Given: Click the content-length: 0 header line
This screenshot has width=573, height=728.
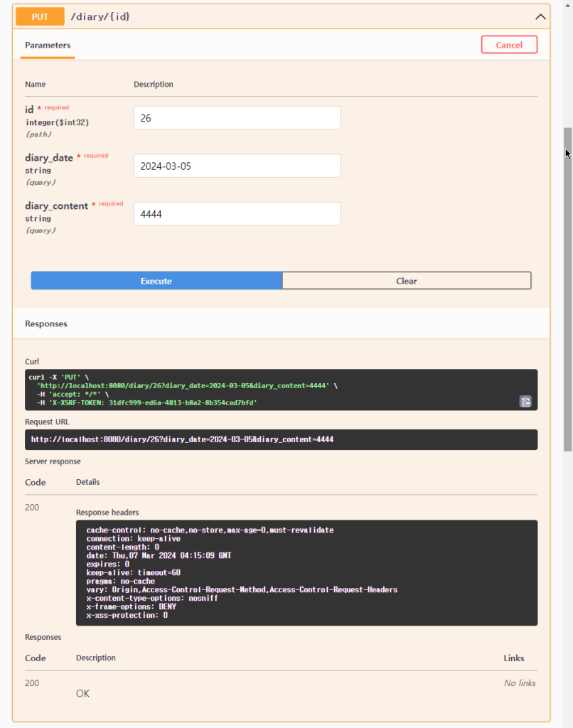Looking at the screenshot, I should 122,547.
